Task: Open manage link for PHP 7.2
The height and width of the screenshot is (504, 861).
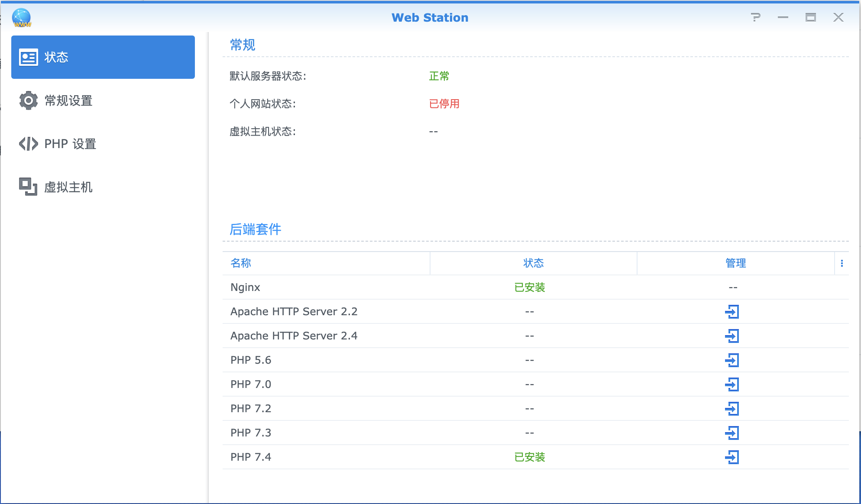Action: point(732,408)
